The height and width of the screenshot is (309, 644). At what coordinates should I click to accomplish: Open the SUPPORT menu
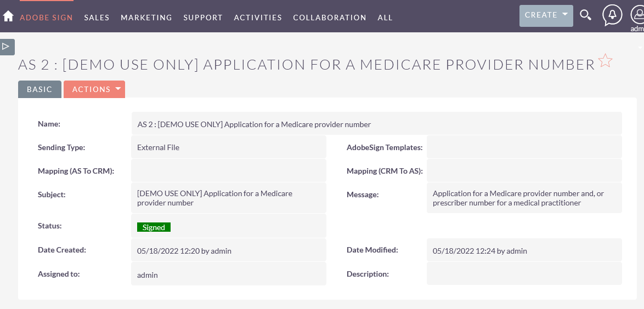(203, 18)
